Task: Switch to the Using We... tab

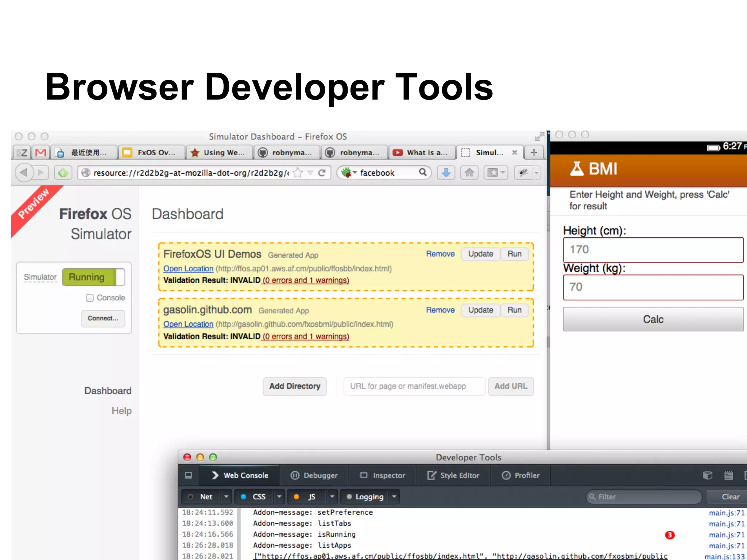Action: point(219,152)
